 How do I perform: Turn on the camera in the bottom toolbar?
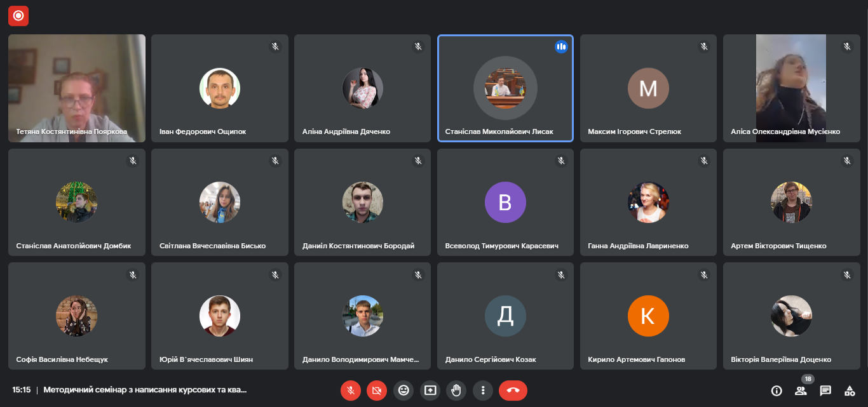(x=377, y=390)
